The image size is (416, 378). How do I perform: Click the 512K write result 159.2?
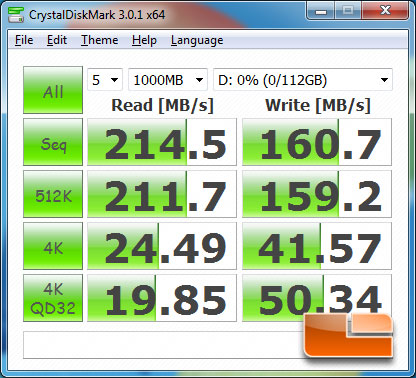coord(317,194)
